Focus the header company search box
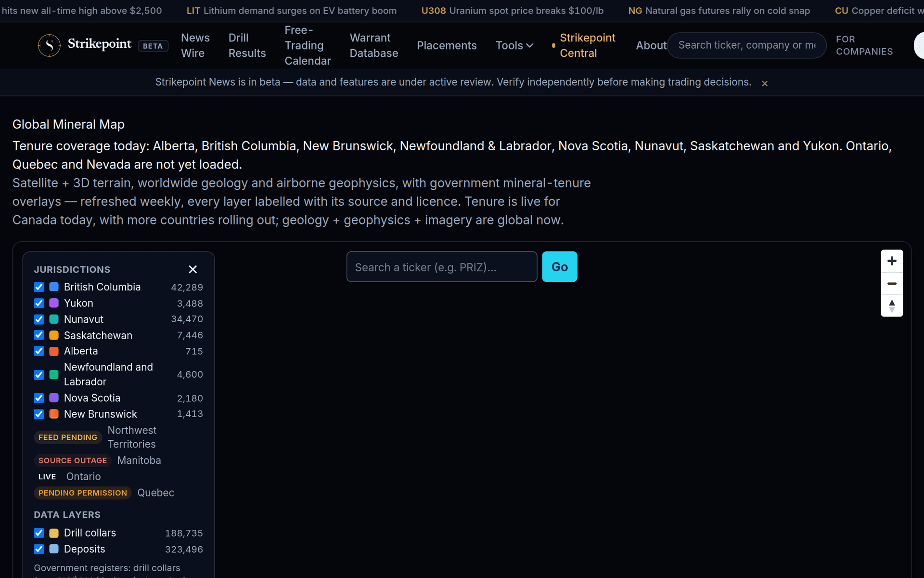The width and height of the screenshot is (924, 578). (x=747, y=45)
